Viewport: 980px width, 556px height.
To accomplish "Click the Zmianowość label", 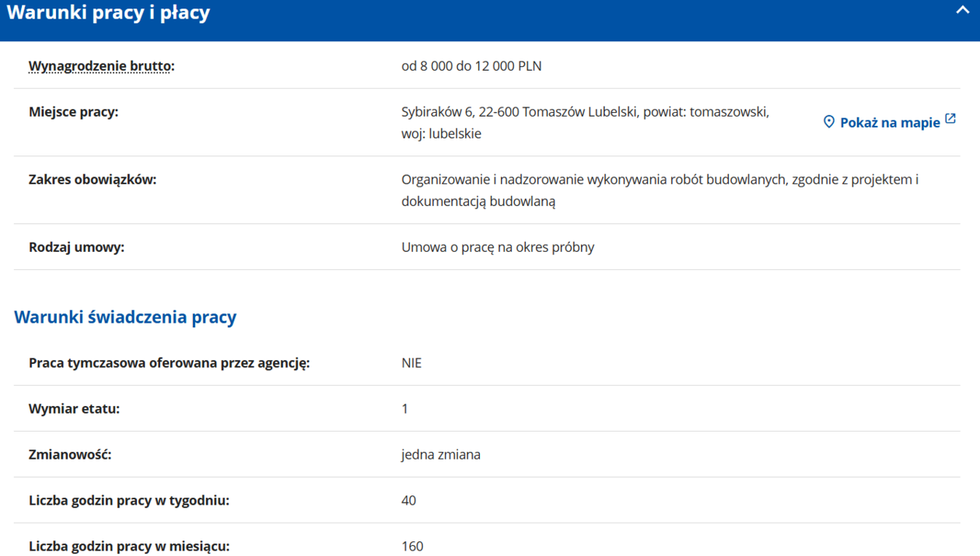I will click(x=70, y=455).
